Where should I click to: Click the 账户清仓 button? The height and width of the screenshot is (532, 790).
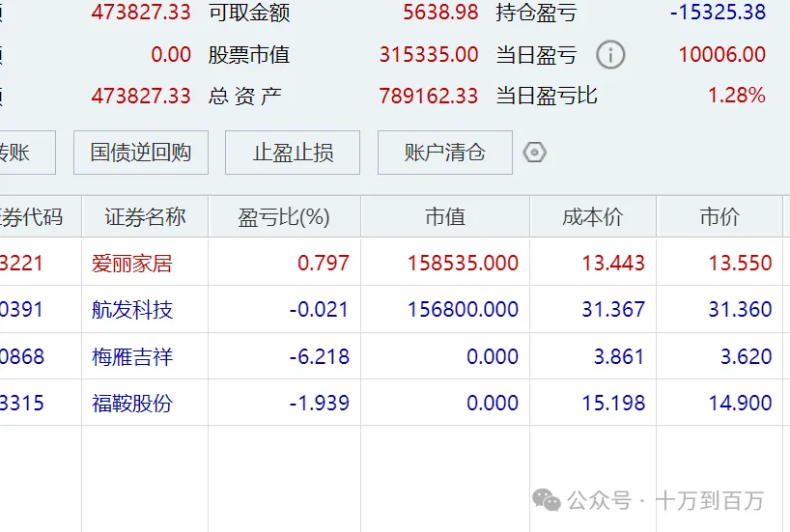[x=444, y=153]
